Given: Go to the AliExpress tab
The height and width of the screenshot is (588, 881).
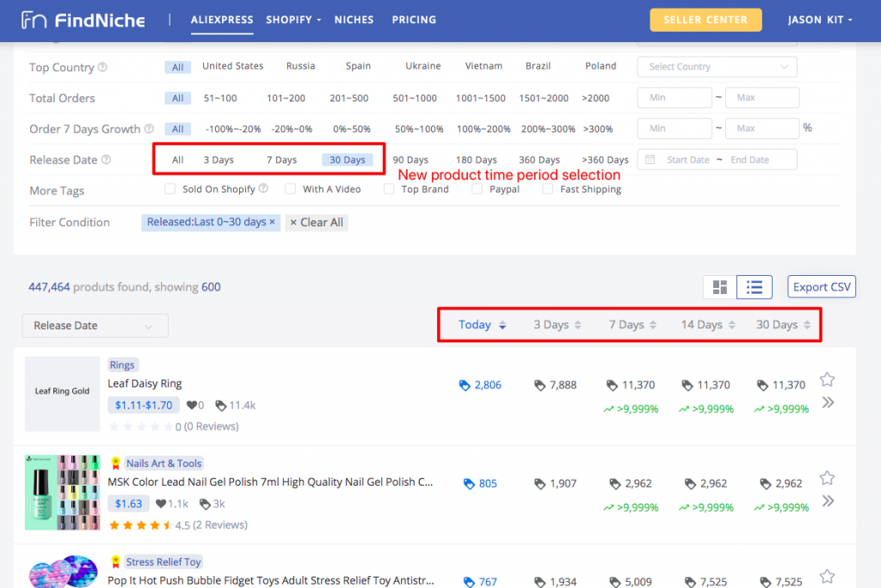Looking at the screenshot, I should [222, 20].
